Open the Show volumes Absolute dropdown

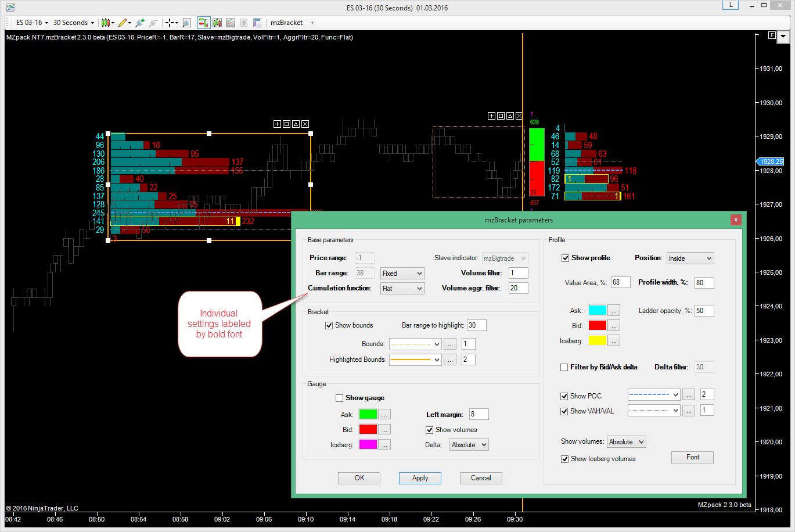627,442
